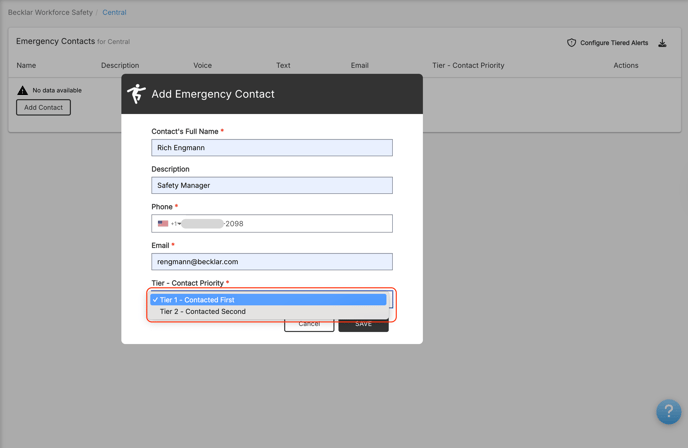Click the Voice column header

pyautogui.click(x=202, y=65)
